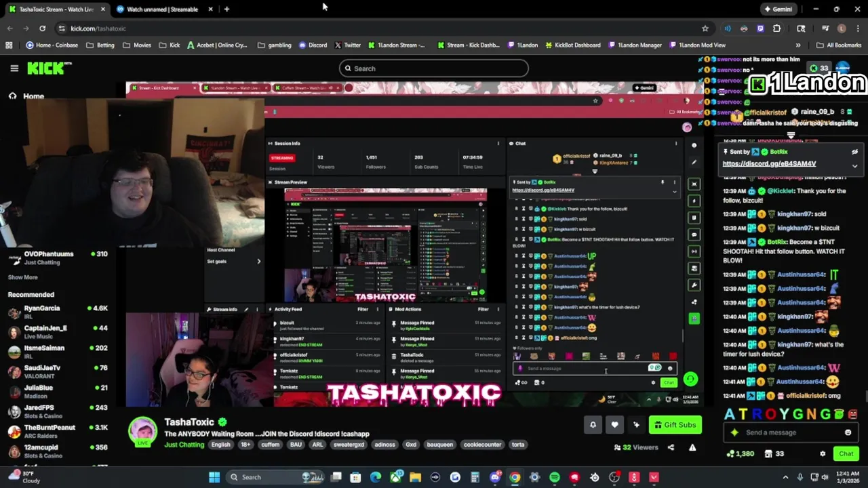Open the gambling bookmarks folder
The width and height of the screenshot is (868, 488).
pos(275,45)
